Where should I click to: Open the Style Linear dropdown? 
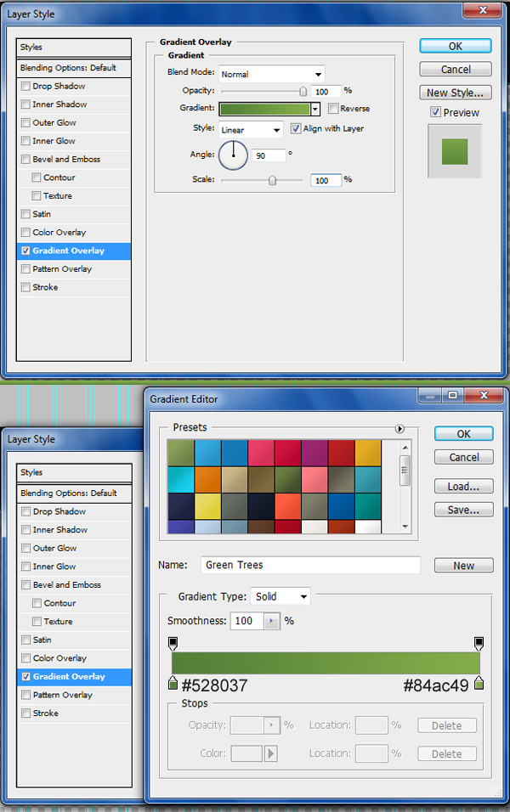[x=251, y=129]
